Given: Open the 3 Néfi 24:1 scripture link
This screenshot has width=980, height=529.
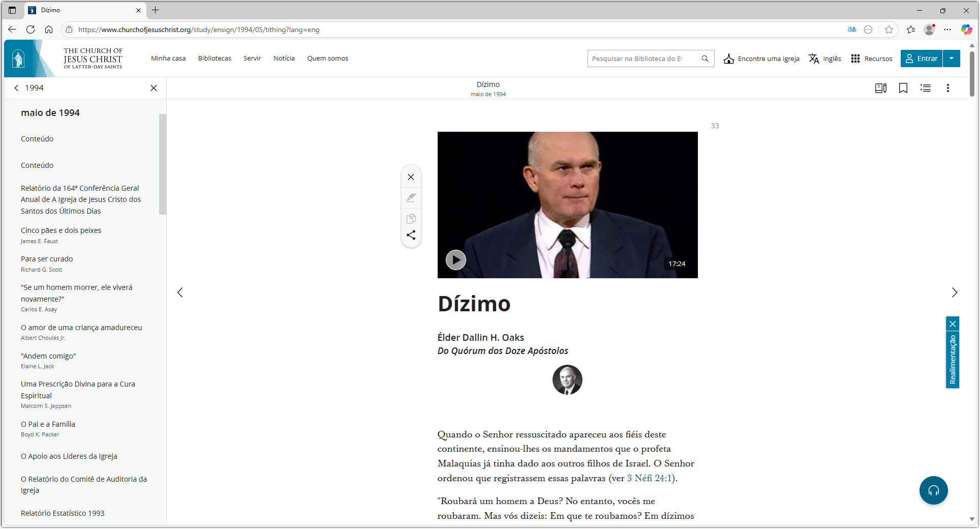Looking at the screenshot, I should coord(650,478).
